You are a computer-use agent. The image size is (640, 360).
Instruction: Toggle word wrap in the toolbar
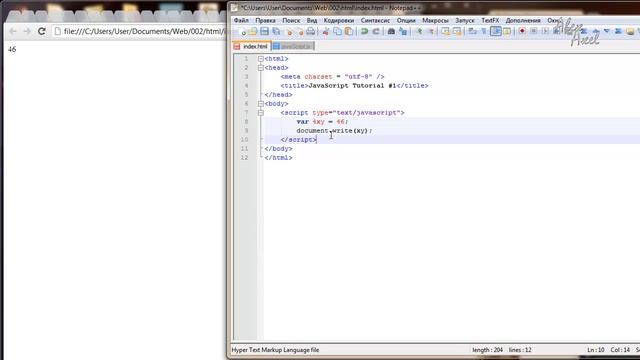[x=472, y=31]
